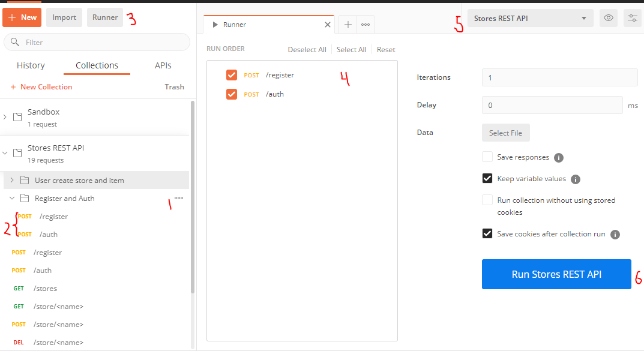
Task: Click the search magnifier icon in Filter
Action: pos(15,42)
